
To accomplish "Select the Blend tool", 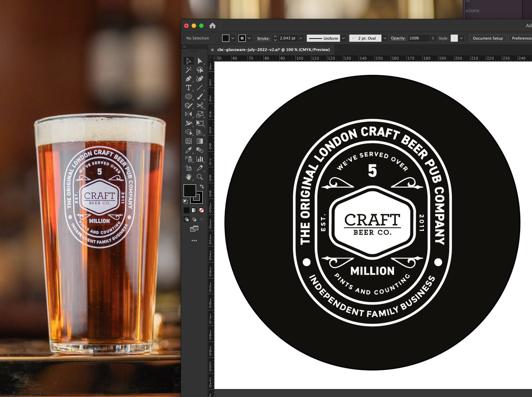I will pyautogui.click(x=200, y=150).
